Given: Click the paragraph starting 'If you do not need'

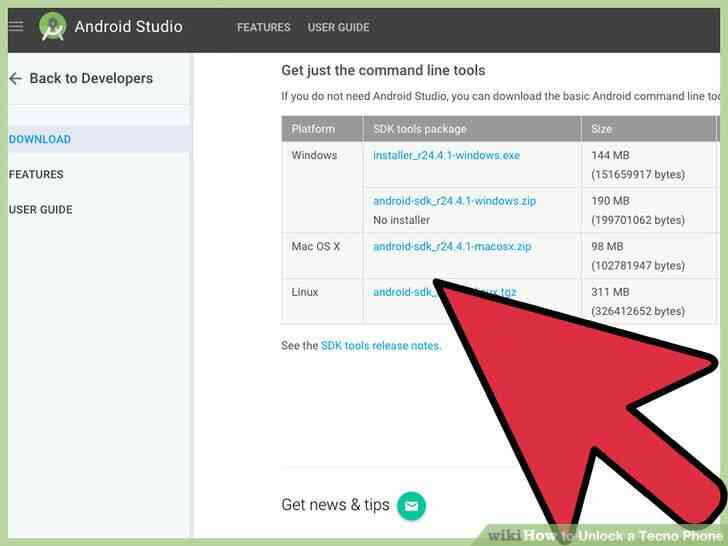Looking at the screenshot, I should 500,96.
